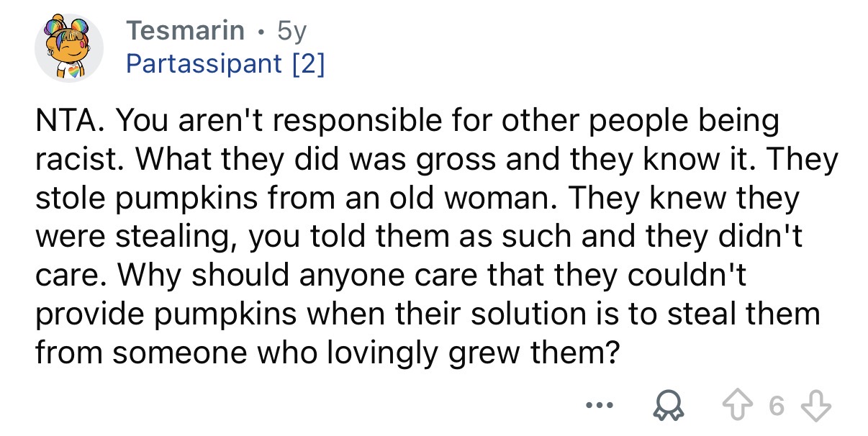Viewport: 868px width, 436px height.
Task: Click the 5y comment timestamp
Action: [294, 30]
